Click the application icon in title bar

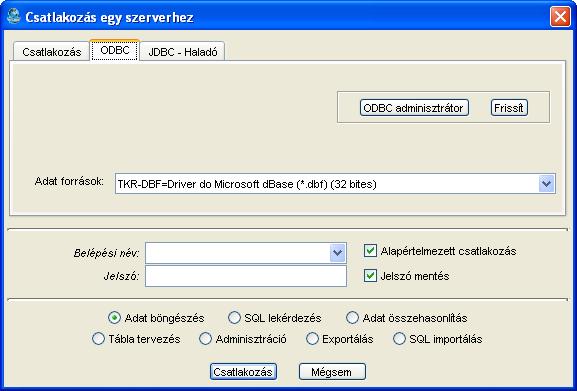pos(14,17)
